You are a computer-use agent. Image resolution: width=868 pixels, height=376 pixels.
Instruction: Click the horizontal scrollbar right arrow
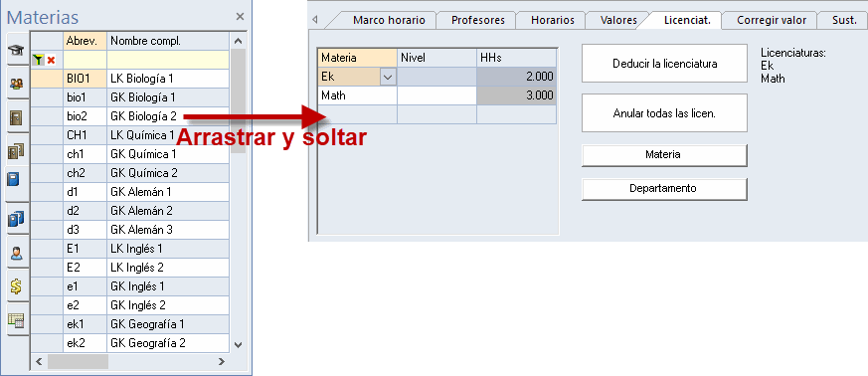[x=222, y=362]
